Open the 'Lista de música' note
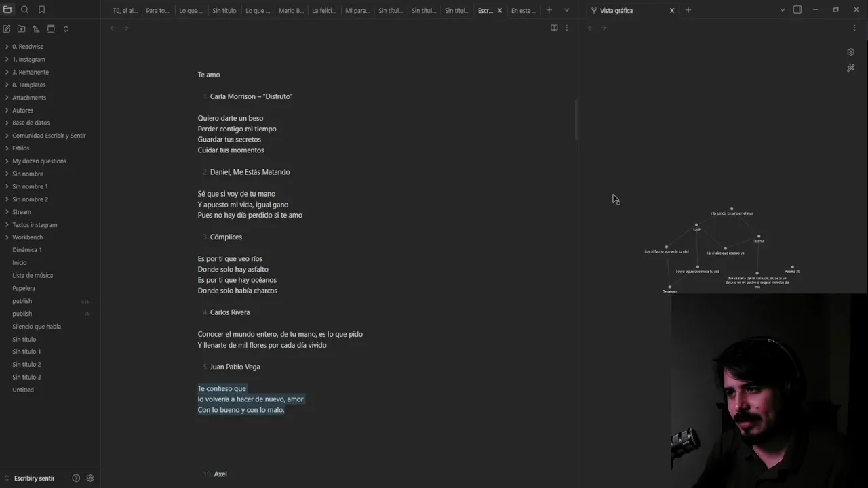The image size is (868, 488). pos(33,275)
